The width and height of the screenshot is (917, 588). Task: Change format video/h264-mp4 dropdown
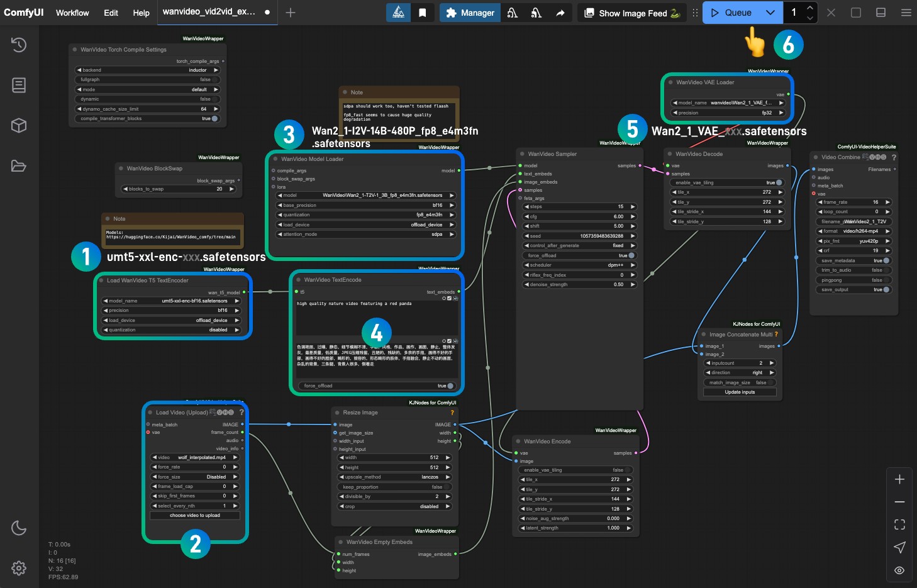tap(853, 231)
